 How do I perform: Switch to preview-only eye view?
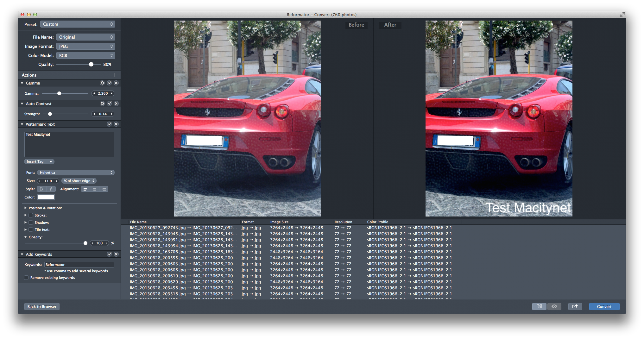coord(554,306)
